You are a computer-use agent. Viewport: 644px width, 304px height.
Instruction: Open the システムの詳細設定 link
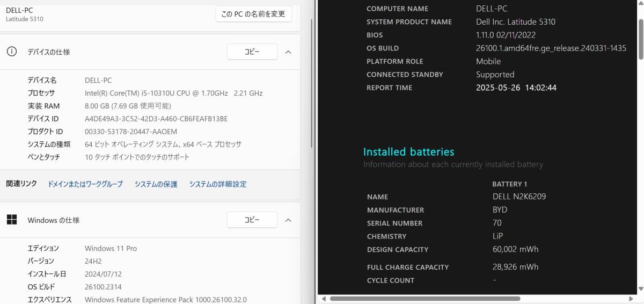[218, 184]
